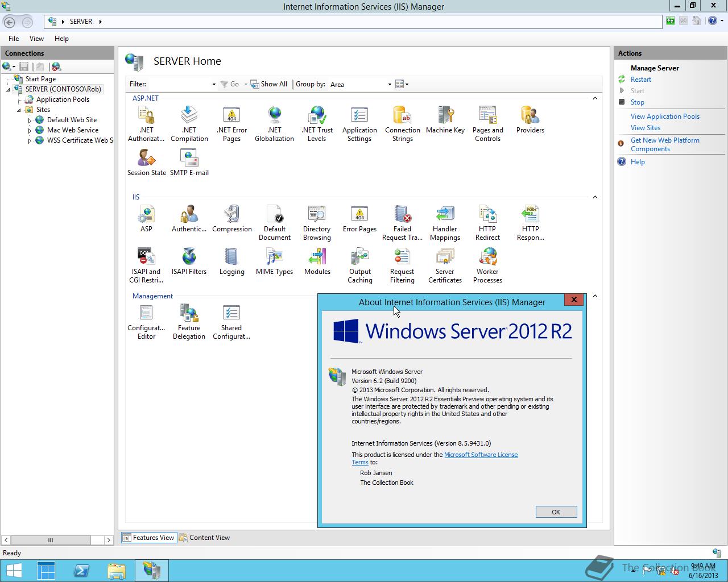Open the View menu

pos(36,39)
